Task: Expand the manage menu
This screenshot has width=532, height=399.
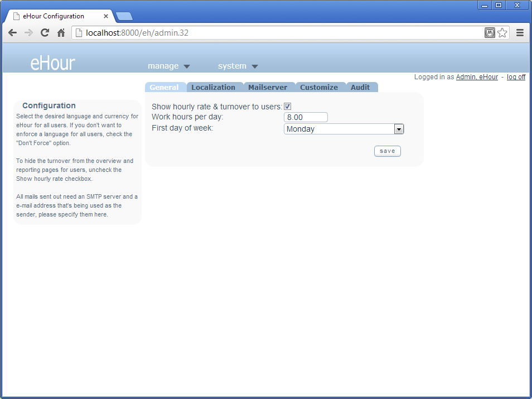Action: click(168, 66)
